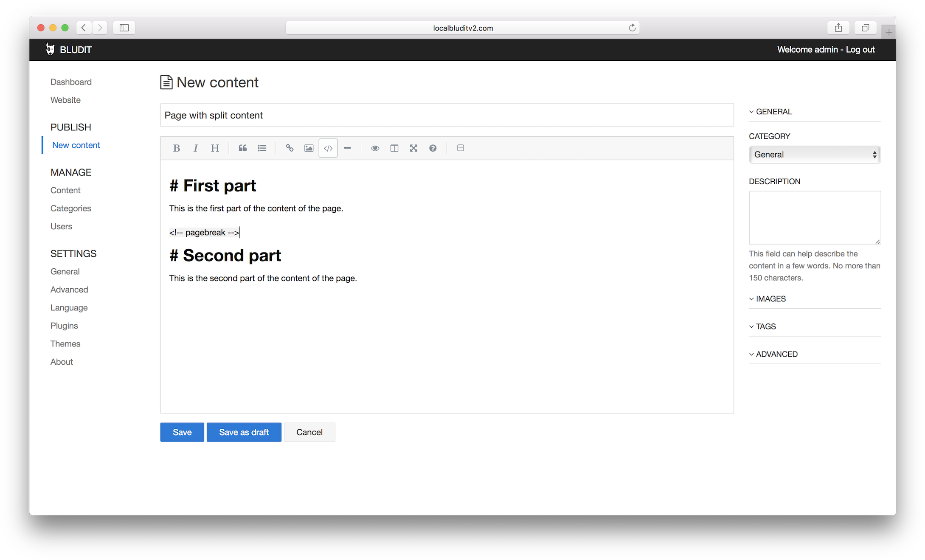
Task: Apply italic formatting in the editor
Action: pos(195,148)
